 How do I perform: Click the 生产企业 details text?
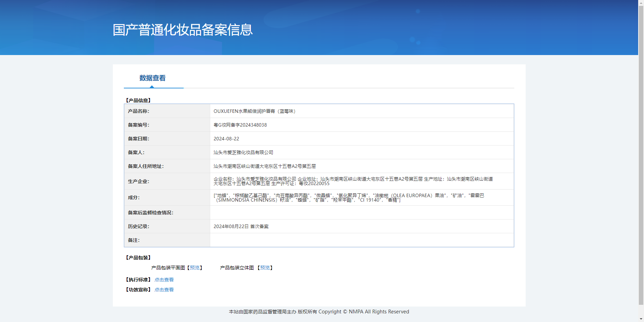coord(353,181)
